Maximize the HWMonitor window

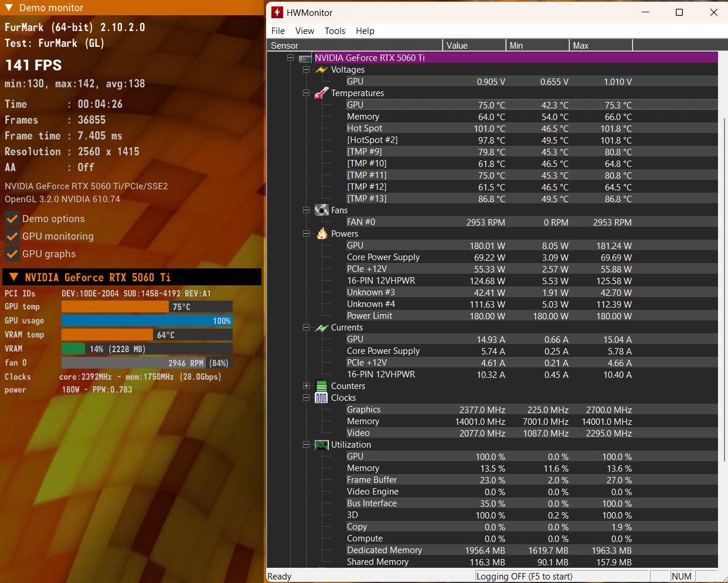(679, 12)
